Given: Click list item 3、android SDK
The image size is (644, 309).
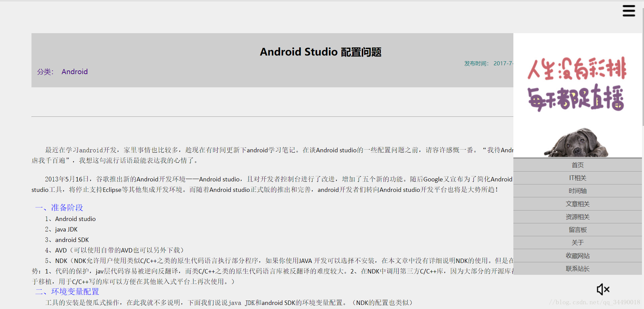Looking at the screenshot, I should pos(67,240).
